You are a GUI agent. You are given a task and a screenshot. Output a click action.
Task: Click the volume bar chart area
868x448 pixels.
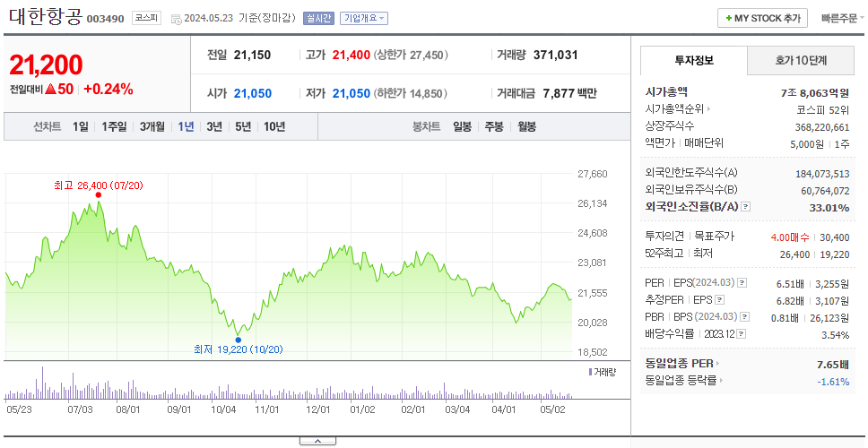(289, 383)
